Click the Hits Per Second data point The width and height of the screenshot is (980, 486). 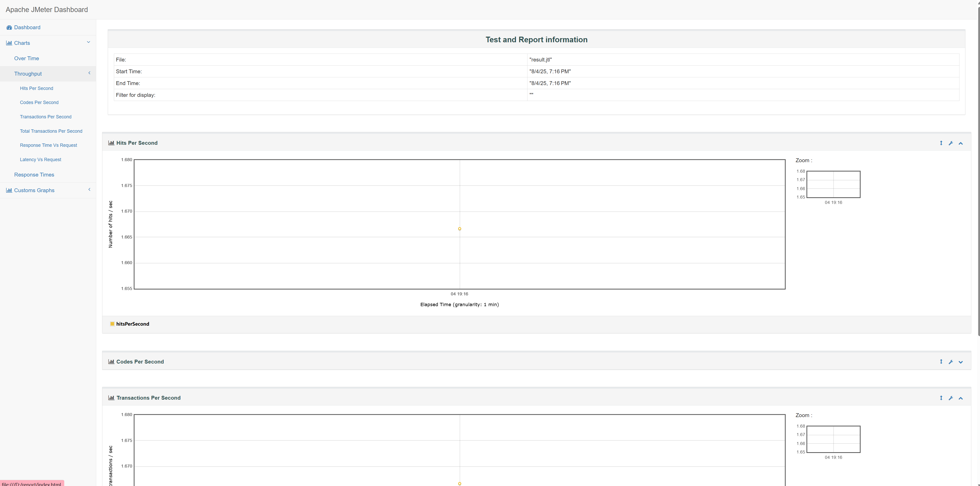460,229
